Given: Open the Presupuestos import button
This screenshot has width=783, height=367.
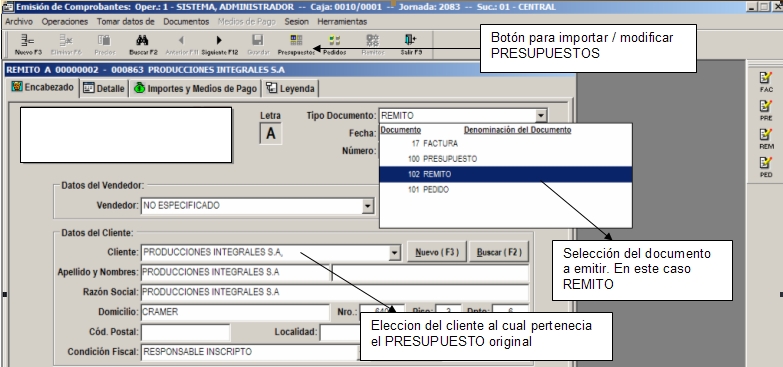Looking at the screenshot, I should (296, 44).
